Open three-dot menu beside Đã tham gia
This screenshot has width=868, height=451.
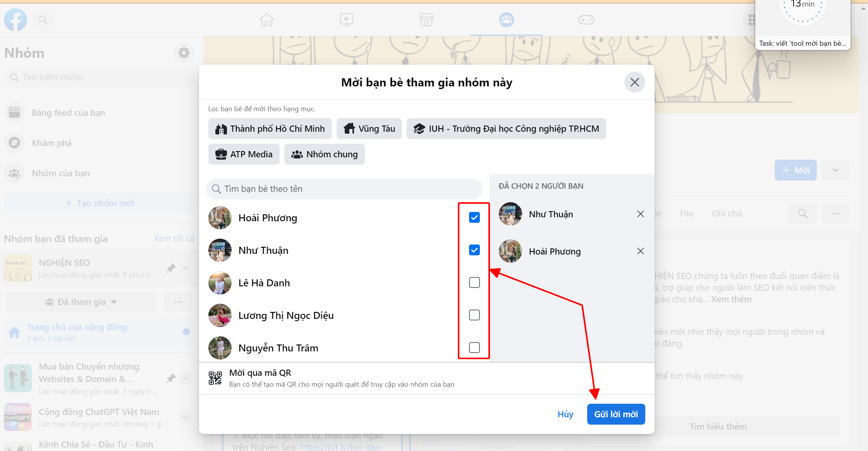[x=178, y=302]
